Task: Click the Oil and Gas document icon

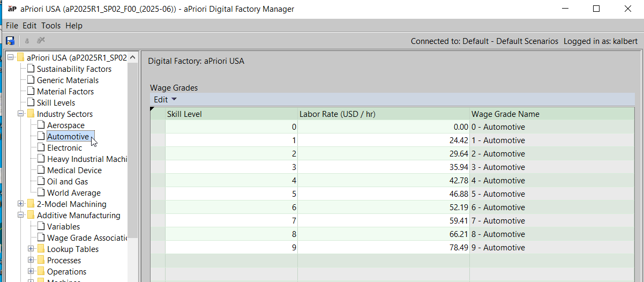Action: point(41,181)
